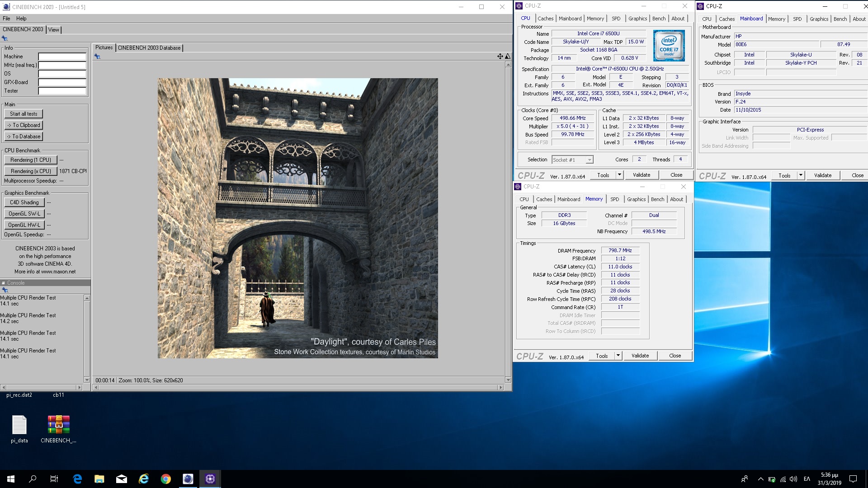Switch to SPD tab in Memory window
The image size is (868, 488).
pyautogui.click(x=615, y=199)
